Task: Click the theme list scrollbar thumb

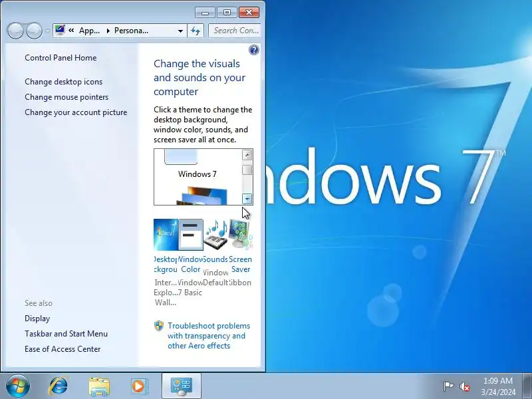Action: pos(247,170)
